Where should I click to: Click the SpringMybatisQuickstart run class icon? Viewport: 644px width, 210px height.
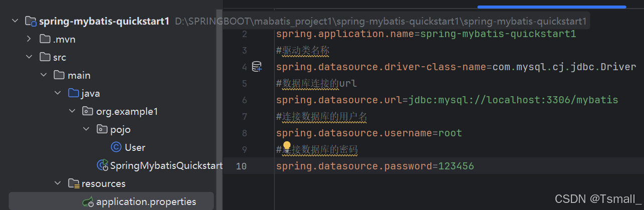point(102,165)
